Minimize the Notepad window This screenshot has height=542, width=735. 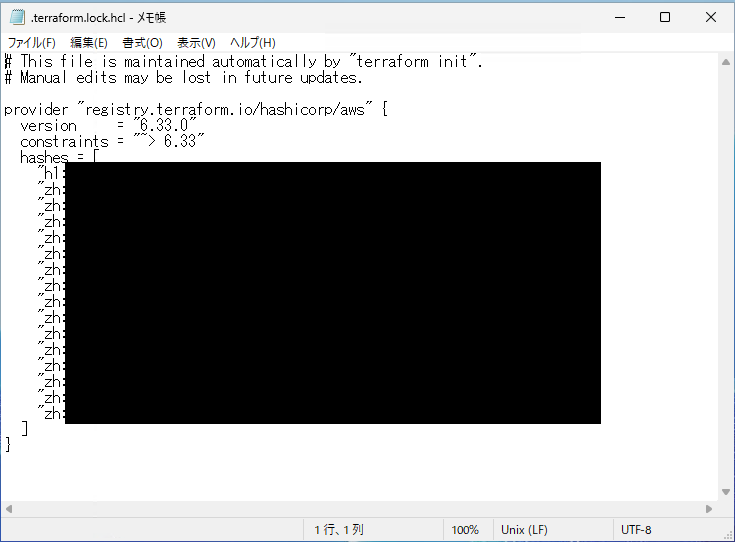619,17
